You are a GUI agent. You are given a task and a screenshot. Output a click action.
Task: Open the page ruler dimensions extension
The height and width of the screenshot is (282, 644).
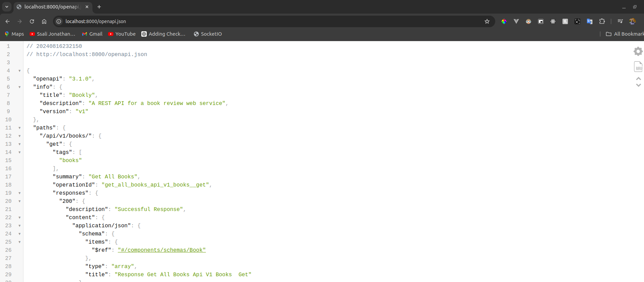pos(577,21)
